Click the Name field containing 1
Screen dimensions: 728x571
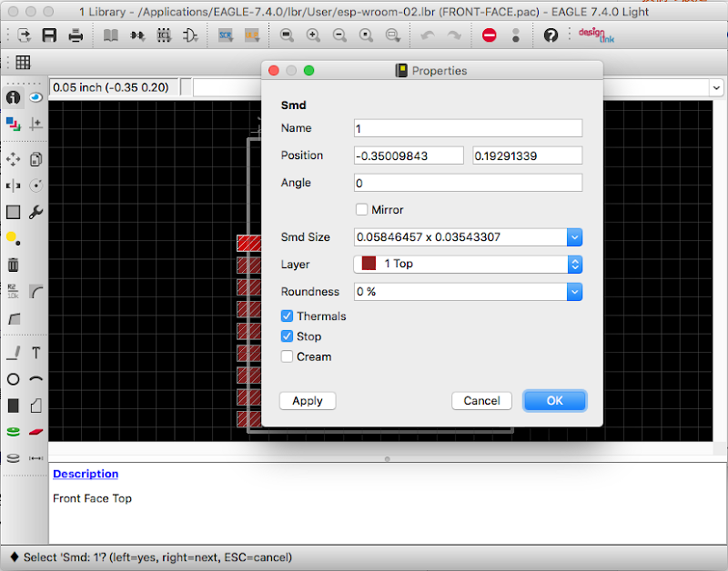coord(468,128)
